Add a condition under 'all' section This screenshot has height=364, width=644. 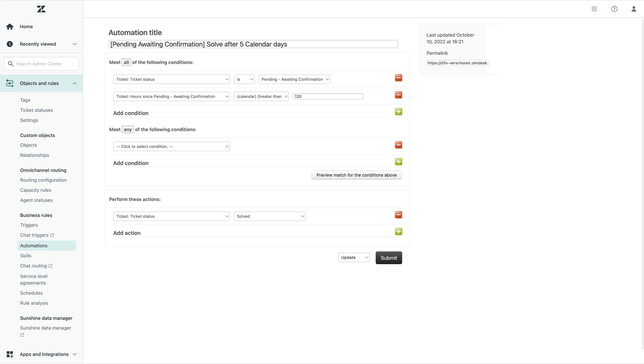pos(398,112)
